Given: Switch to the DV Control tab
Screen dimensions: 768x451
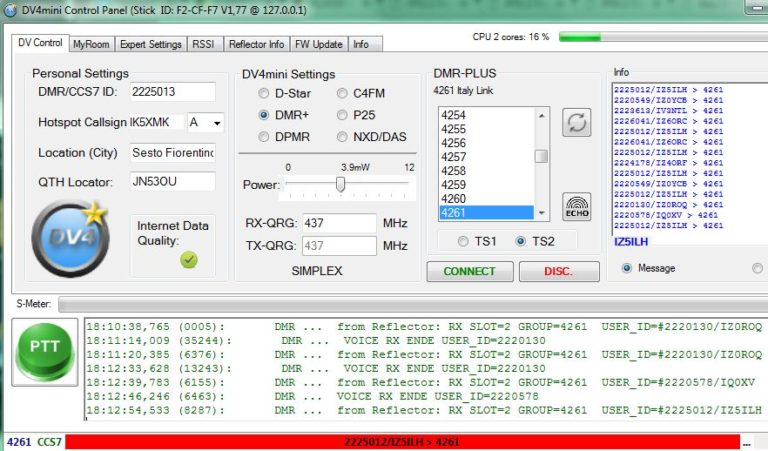Looking at the screenshot, I should click(x=40, y=43).
